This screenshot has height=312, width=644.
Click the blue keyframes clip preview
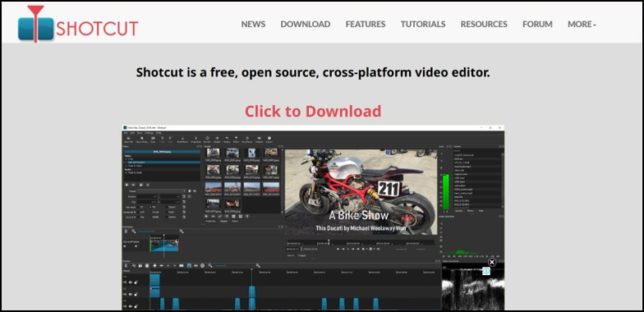click(x=164, y=245)
